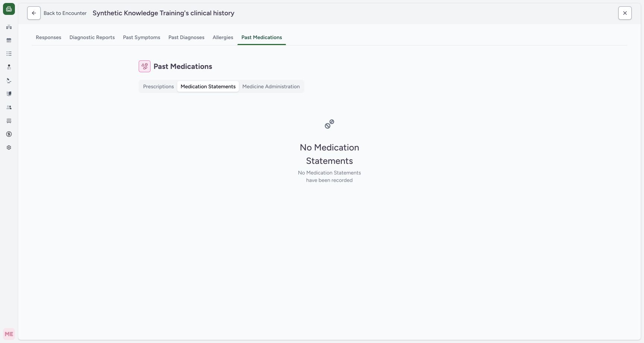Viewport: 644px width, 343px height.
Task: Click the empty-state pills icon
Action: point(329,124)
